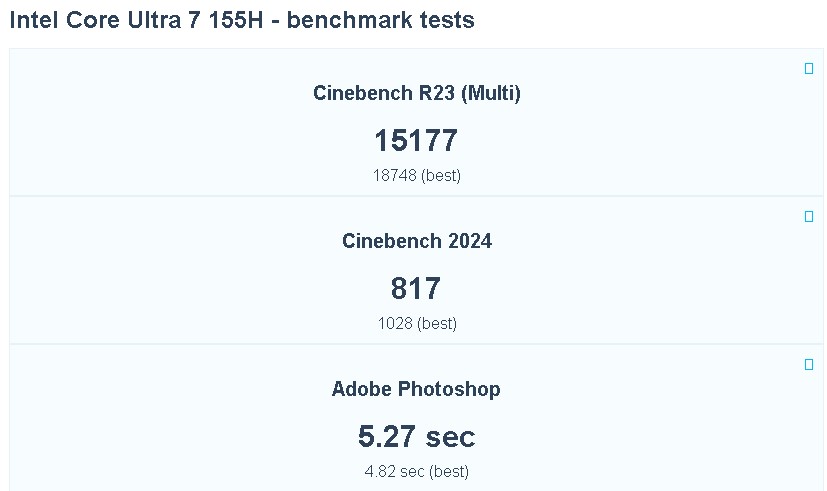Viewport: 827px width, 491px height.
Task: Click the 18748 best score number
Action: click(x=394, y=175)
